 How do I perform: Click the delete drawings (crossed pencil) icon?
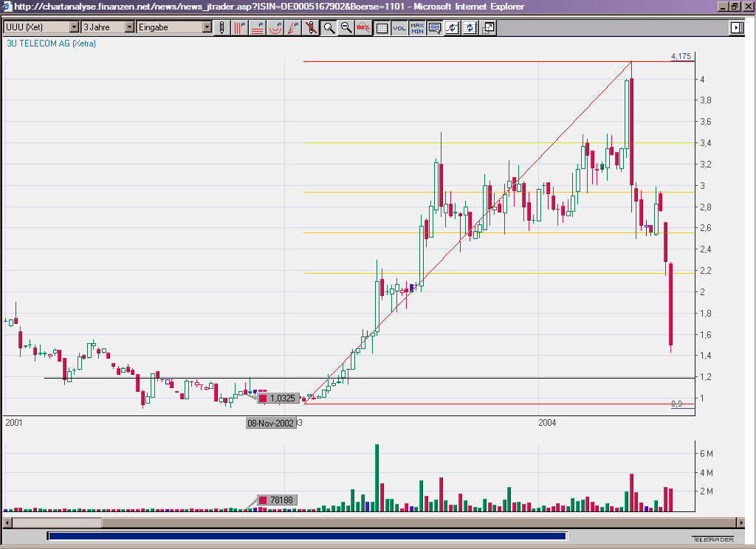click(x=311, y=27)
